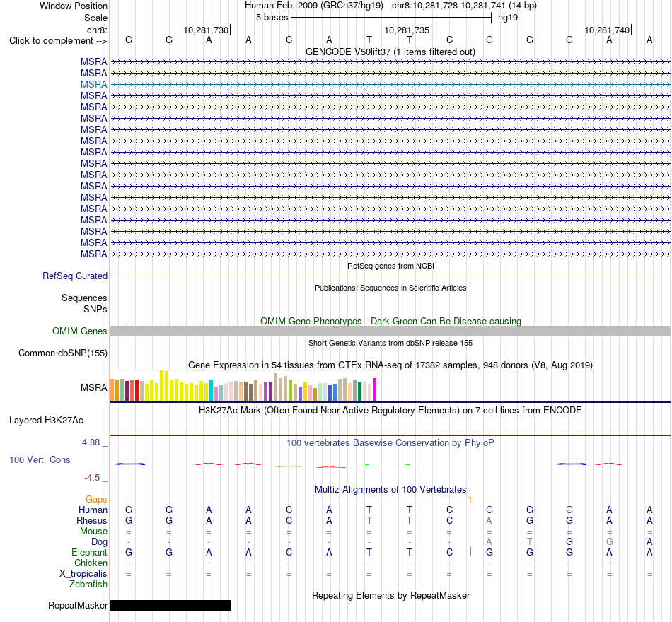
Task: Click the 'RefSeq genes from NCBI' track title
Action: pos(391,266)
